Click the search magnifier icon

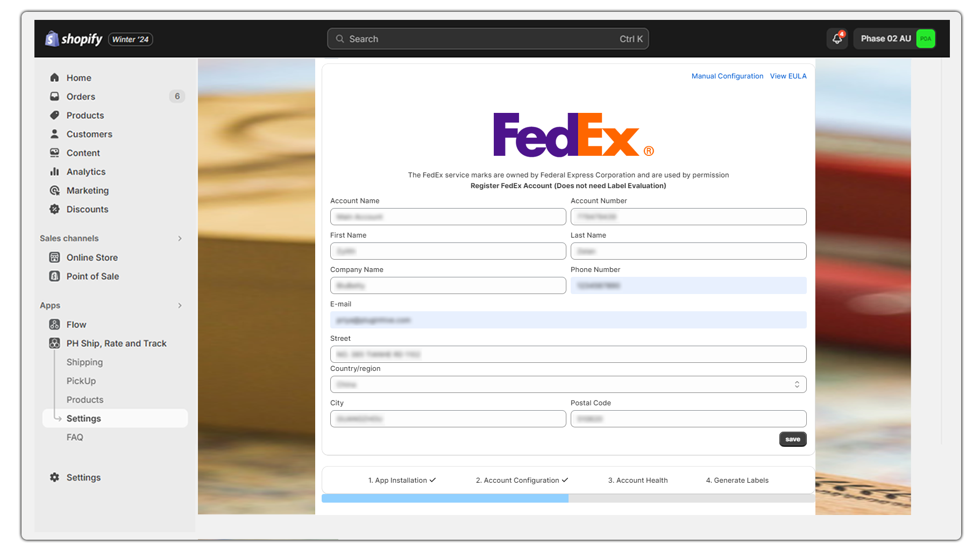coord(340,39)
